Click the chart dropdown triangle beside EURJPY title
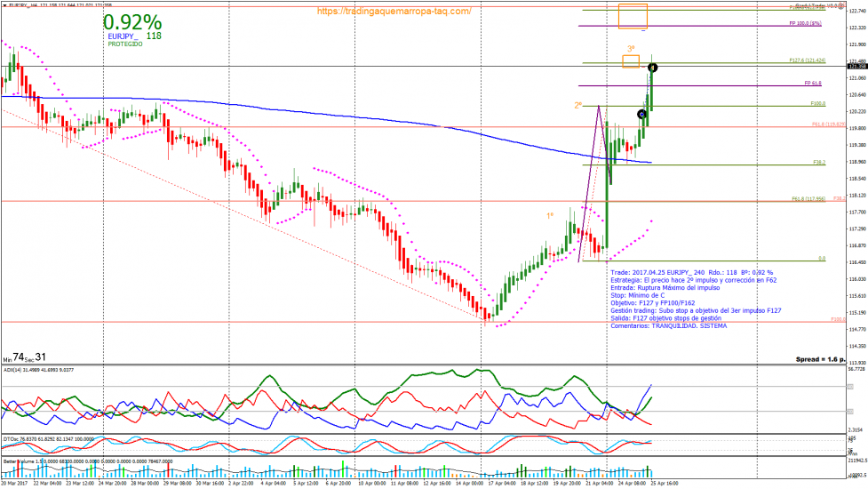Image resolution: width=868 pixels, height=489 pixels. pyautogui.click(x=4, y=5)
